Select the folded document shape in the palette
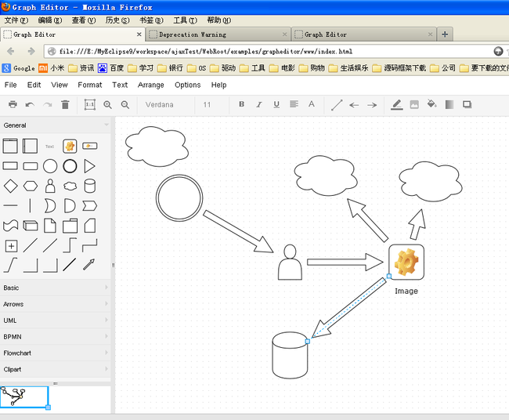This screenshot has height=420, width=509. pos(50,226)
